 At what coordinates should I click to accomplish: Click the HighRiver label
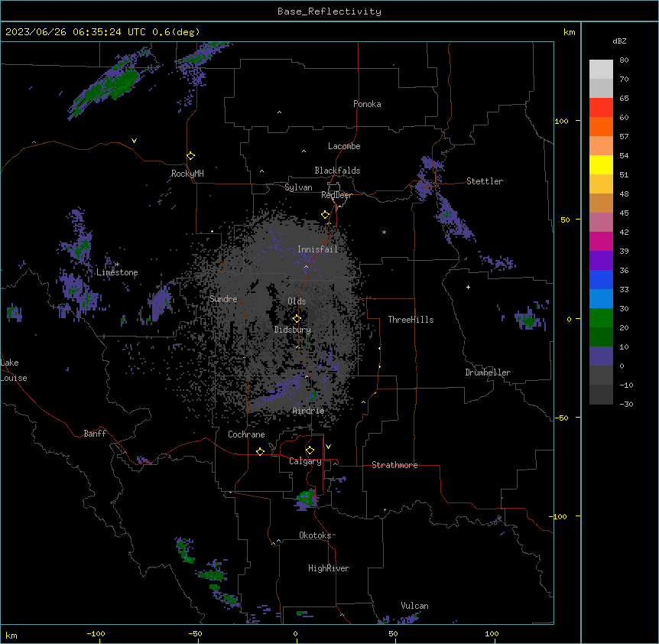point(329,568)
